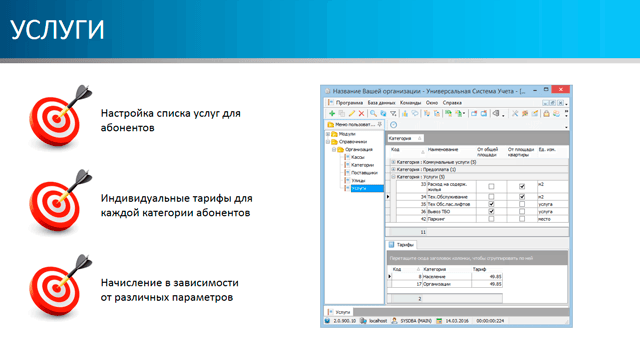Click the red X Delete icon
640x360 pixels.
coord(361,113)
